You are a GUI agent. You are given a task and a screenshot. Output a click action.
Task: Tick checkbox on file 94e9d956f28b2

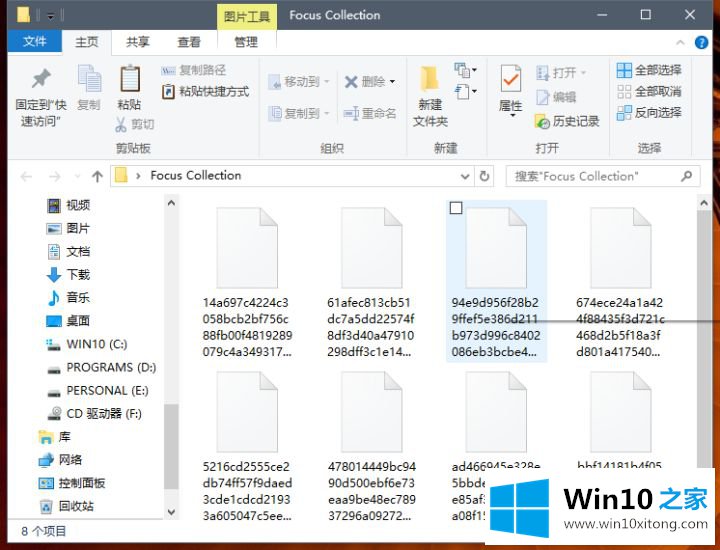coord(456,208)
